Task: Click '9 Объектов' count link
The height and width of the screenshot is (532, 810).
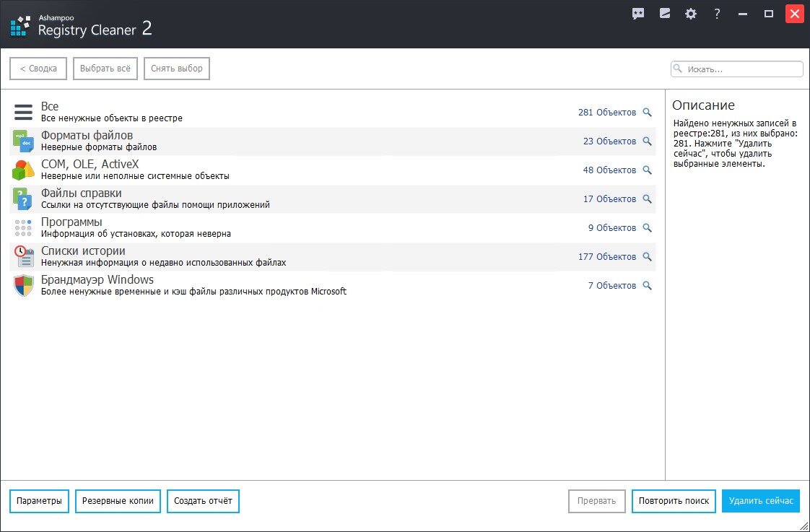Action: point(612,228)
